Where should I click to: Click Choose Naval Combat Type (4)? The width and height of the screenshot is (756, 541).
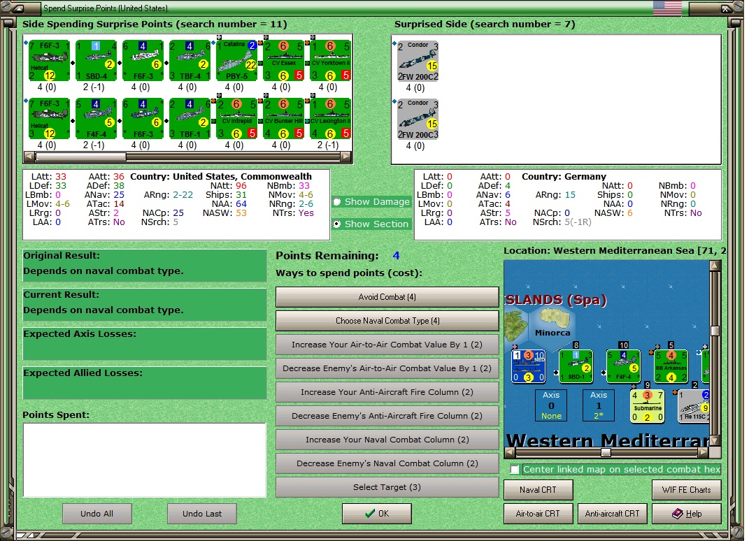coord(387,321)
